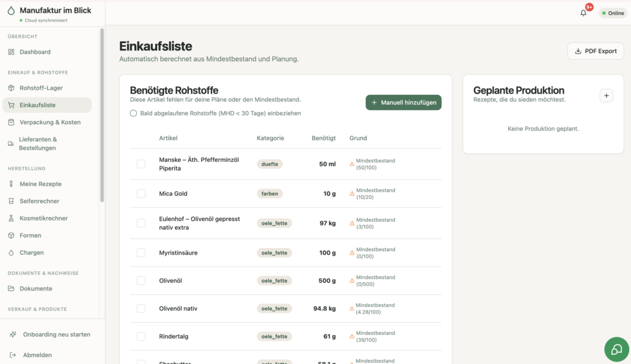Image resolution: width=631 pixels, height=364 pixels.
Task: Check the Rindertalg row
Action: pos(141,336)
